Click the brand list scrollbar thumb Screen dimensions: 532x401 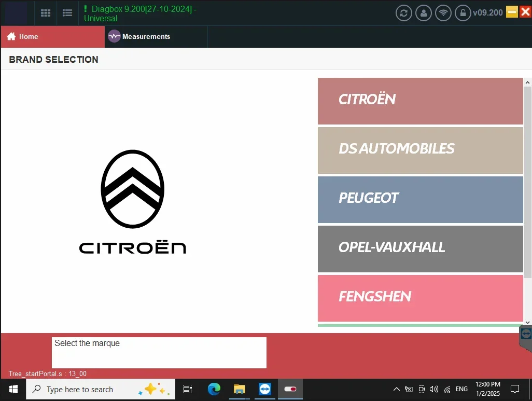527,182
